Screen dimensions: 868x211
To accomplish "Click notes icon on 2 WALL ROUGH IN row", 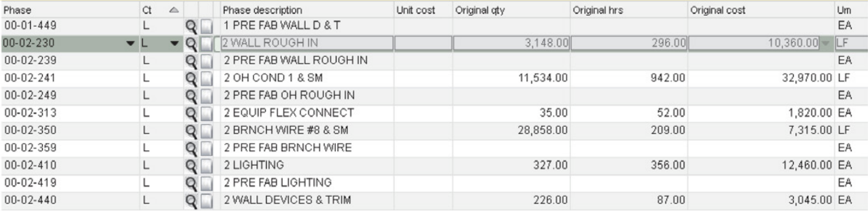I will [x=207, y=44].
